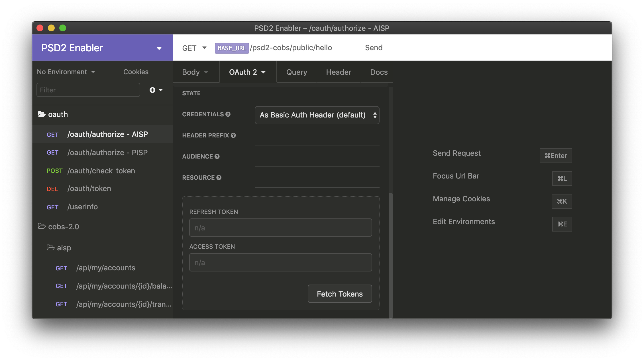Open the Cookies manager
Screen dimensions: 644x361
[136, 72]
